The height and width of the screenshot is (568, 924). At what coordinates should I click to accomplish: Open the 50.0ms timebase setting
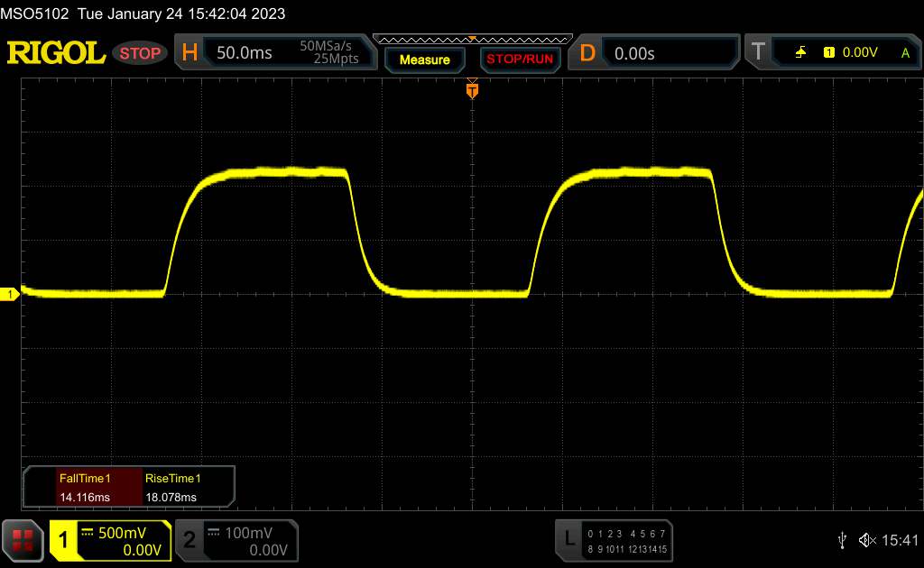(244, 53)
